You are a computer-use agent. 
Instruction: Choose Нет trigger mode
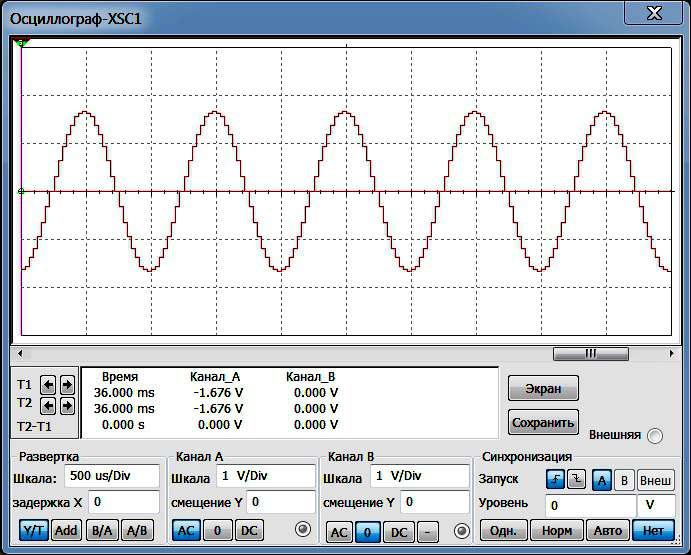click(653, 530)
